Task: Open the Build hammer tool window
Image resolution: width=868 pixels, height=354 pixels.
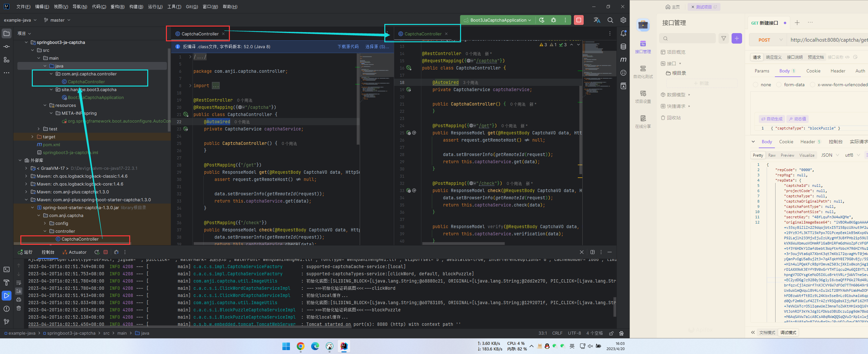Action: (7, 282)
